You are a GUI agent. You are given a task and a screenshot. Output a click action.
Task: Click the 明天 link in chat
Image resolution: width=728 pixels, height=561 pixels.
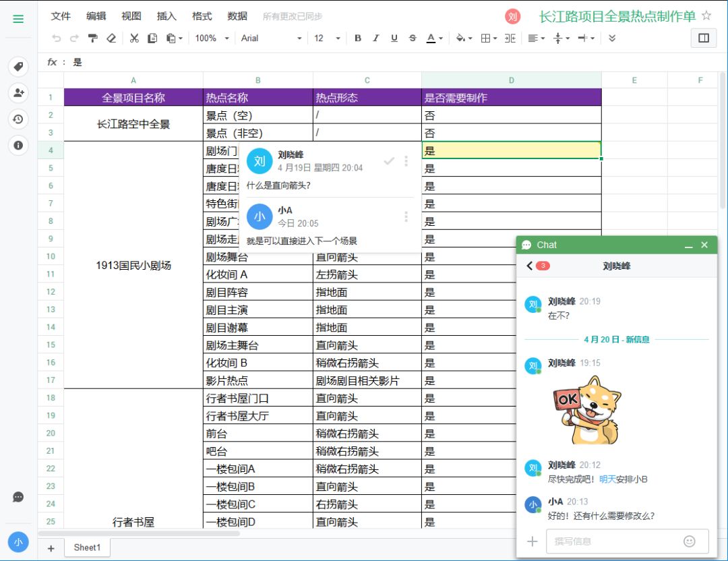click(607, 479)
